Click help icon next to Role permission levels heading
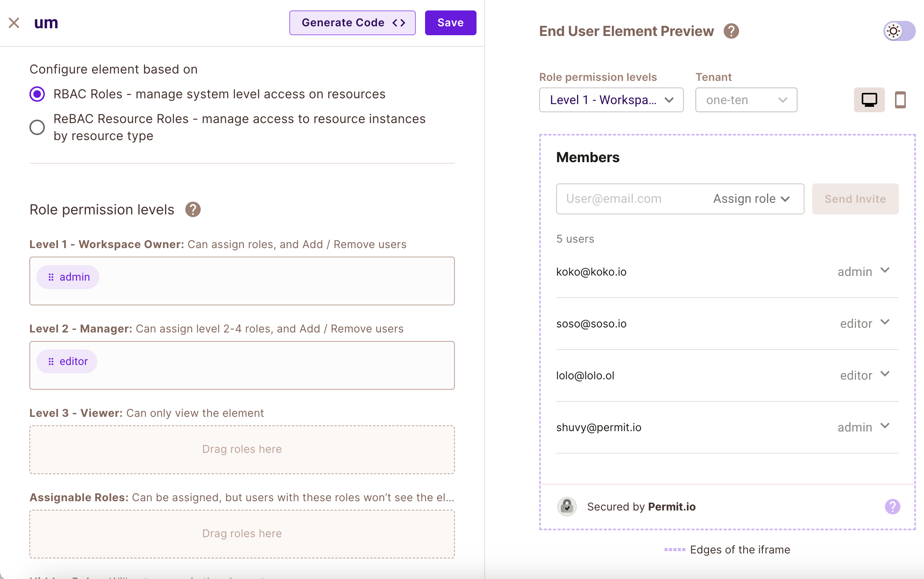This screenshot has width=924, height=579. click(x=193, y=209)
